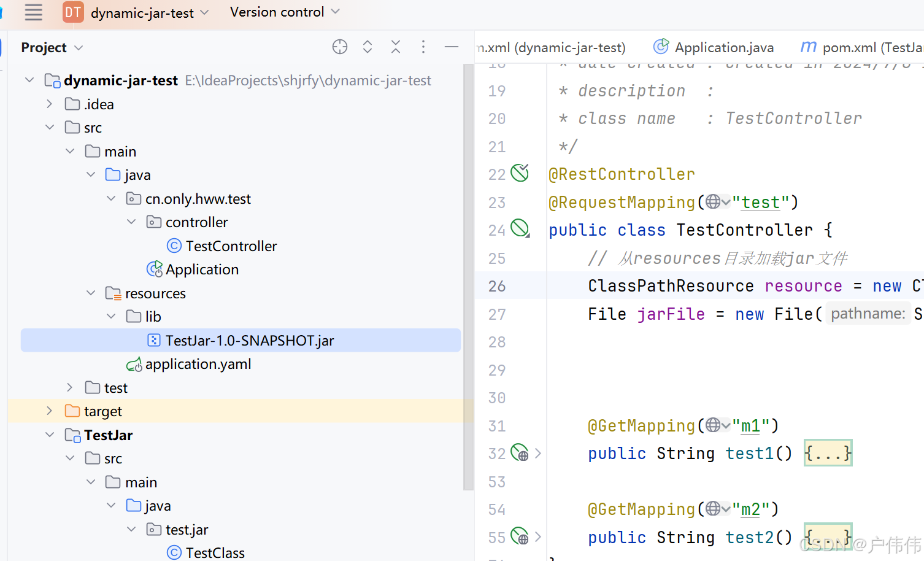Collapse dynamic-jar-test root node
This screenshot has height=561, width=924.
[29, 80]
